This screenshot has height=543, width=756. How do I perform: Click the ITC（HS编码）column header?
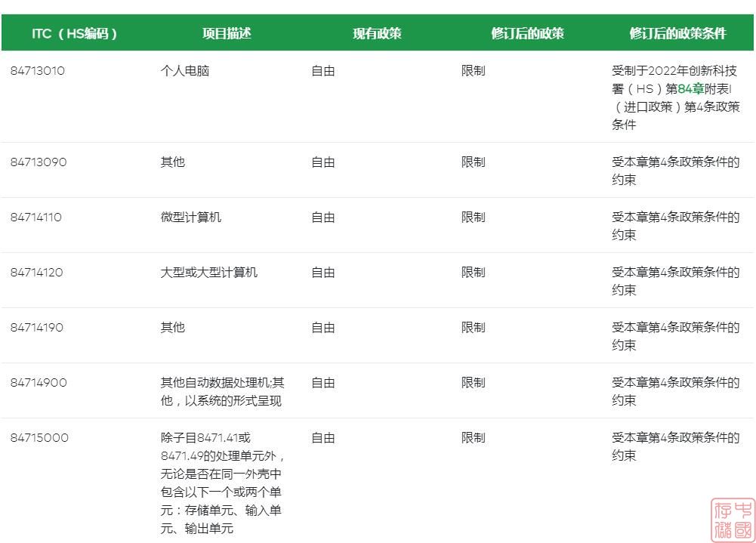(x=75, y=34)
